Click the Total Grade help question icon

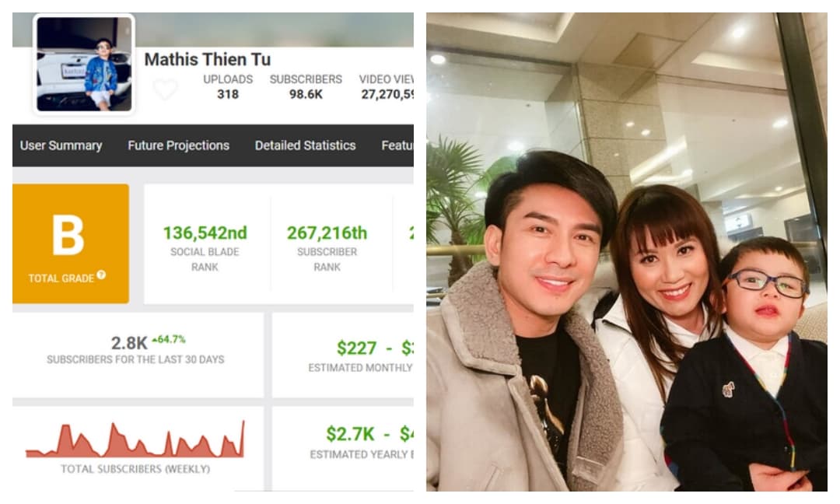click(101, 275)
